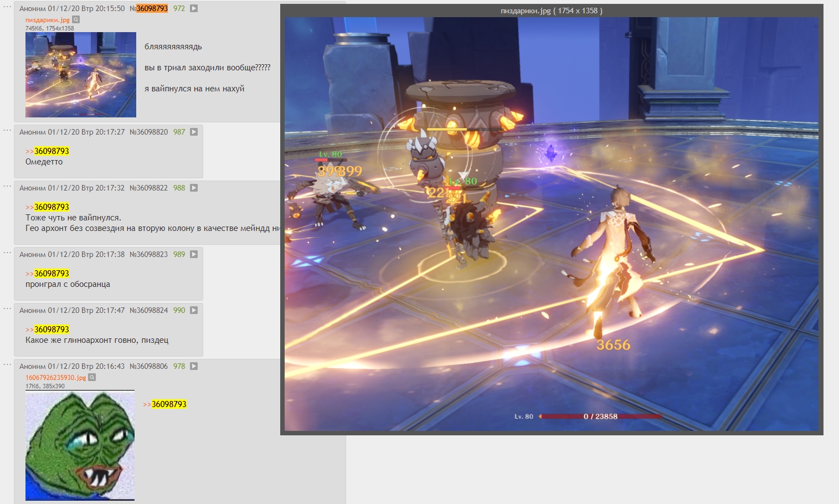839x504 pixels.
Task: Open the 16067926235930.jpg file link
Action: click(x=56, y=378)
